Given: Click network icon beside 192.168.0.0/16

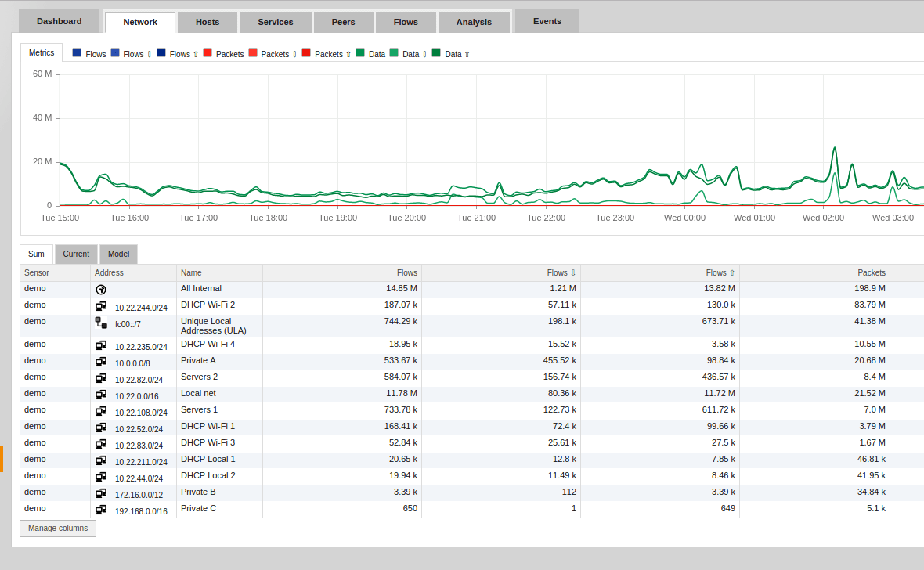Looking at the screenshot, I should coord(101,510).
